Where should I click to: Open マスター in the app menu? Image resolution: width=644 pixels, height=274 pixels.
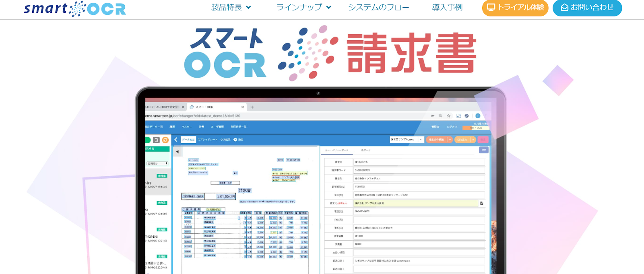point(187,127)
